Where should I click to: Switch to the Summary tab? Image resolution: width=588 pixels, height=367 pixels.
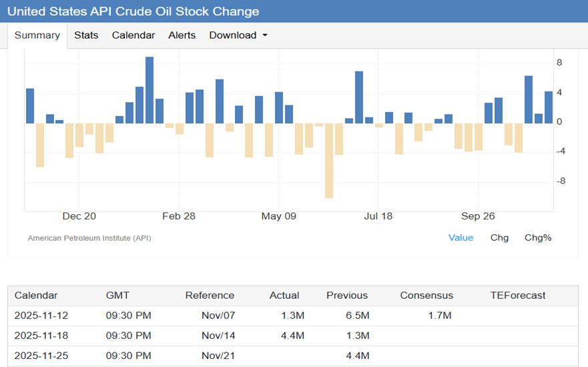[x=37, y=35]
